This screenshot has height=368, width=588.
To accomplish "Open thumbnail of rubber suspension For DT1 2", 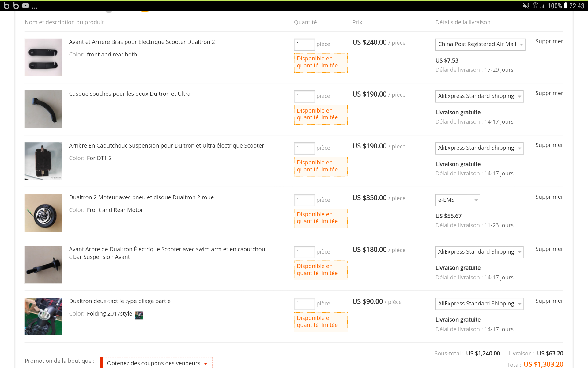I will pos(43,161).
